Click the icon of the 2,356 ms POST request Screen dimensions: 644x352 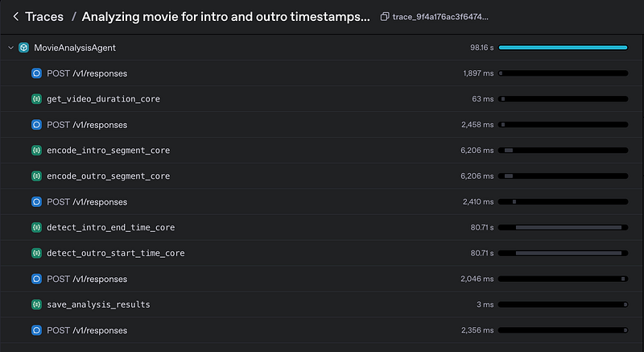click(x=36, y=330)
